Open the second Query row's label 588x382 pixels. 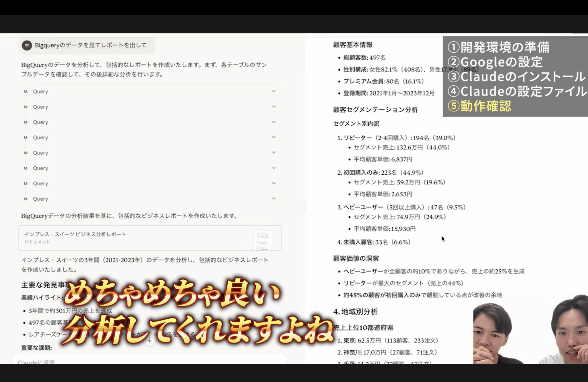point(40,107)
